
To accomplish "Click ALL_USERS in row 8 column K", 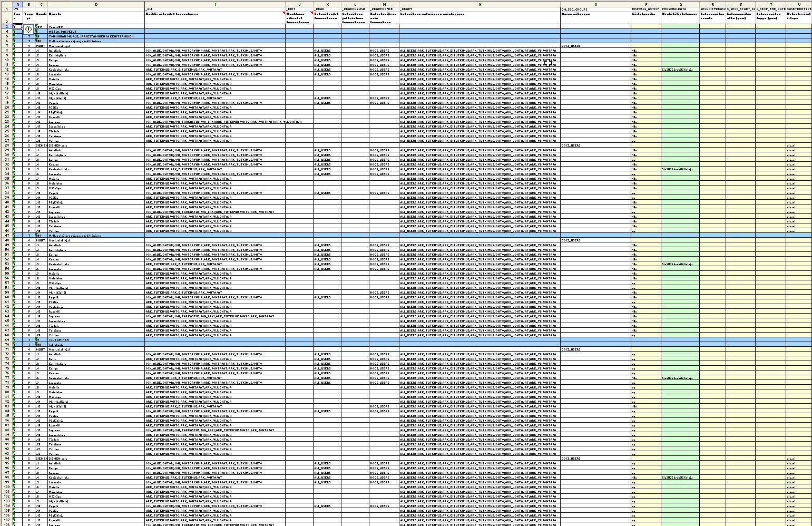I will click(327, 51).
